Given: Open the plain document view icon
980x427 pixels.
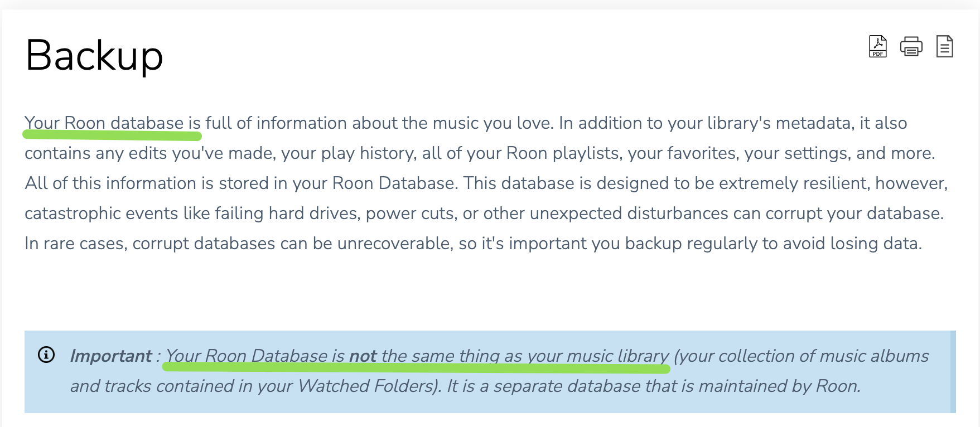Looking at the screenshot, I should click(944, 46).
